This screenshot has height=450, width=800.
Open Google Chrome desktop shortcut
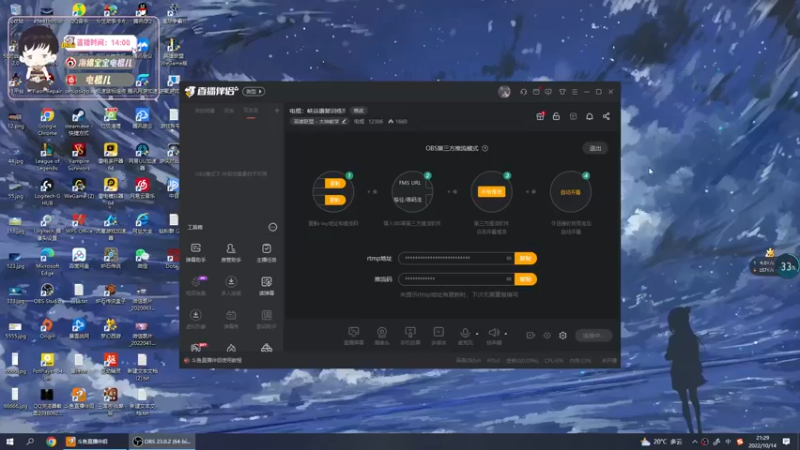pyautogui.click(x=47, y=122)
